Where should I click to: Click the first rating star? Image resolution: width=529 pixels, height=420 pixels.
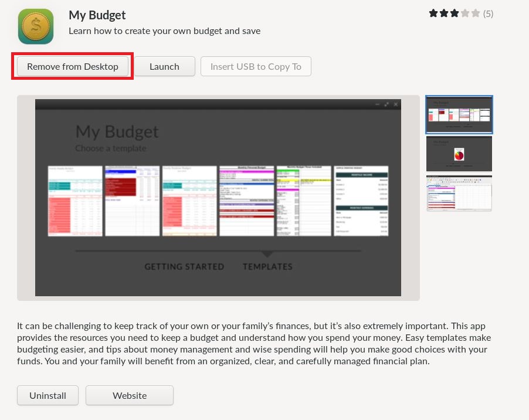433,13
